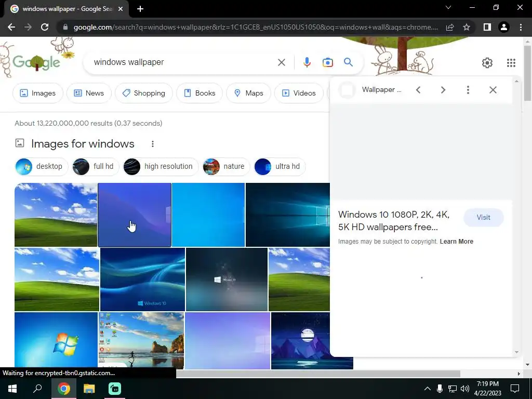Screen dimensions: 532x399
Task: Start a voice search with microphone
Action: pyautogui.click(x=307, y=62)
